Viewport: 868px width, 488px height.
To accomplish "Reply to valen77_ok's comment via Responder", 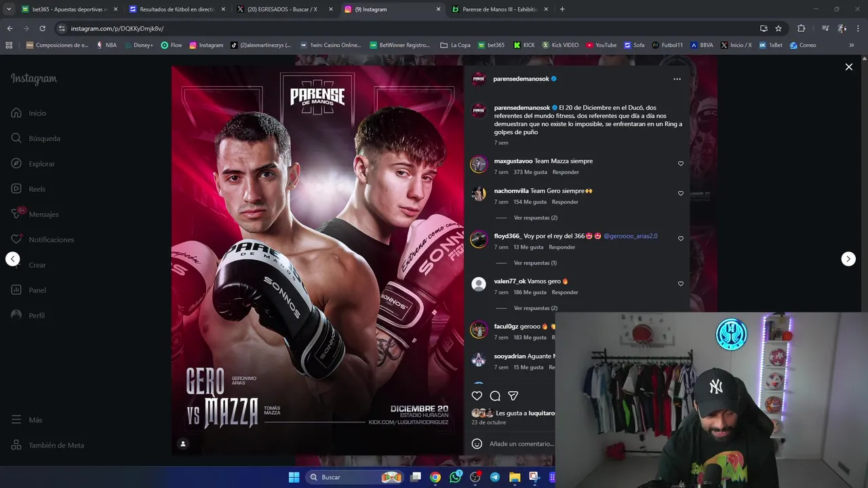I will point(565,293).
